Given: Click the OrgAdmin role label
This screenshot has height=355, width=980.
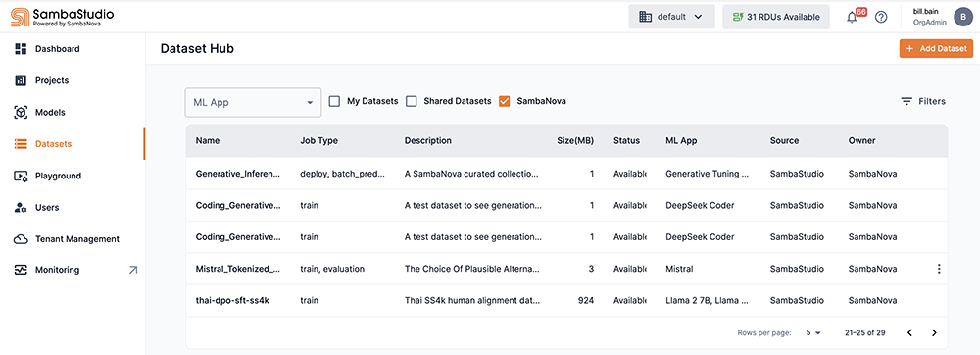Looking at the screenshot, I should point(930,22).
